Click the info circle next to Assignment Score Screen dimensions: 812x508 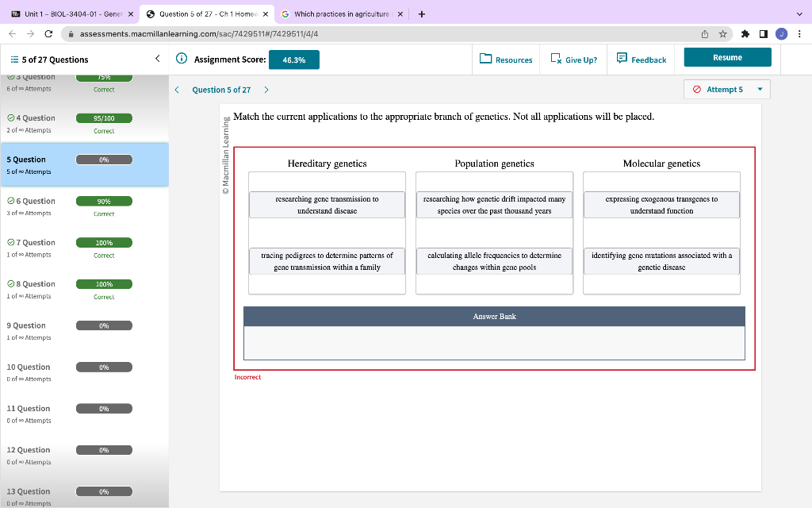pos(182,59)
